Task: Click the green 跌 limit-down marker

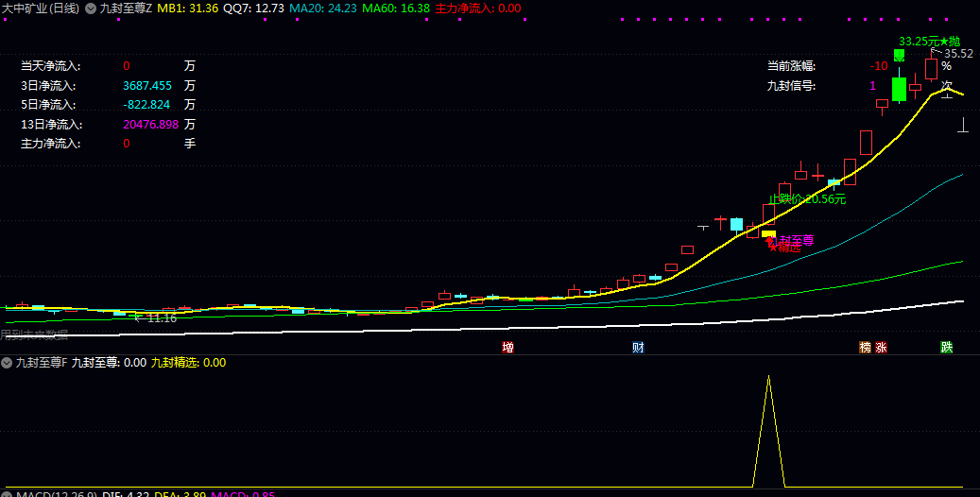Action: 947,347
